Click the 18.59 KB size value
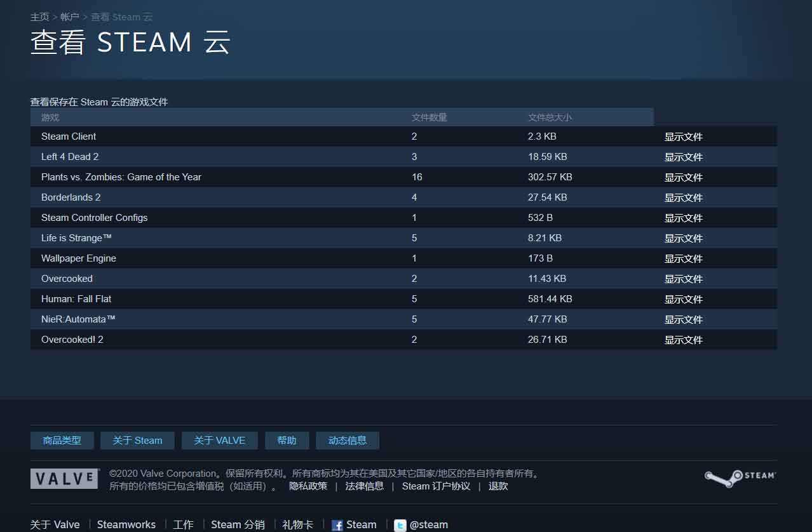The image size is (812, 532). [x=548, y=157]
